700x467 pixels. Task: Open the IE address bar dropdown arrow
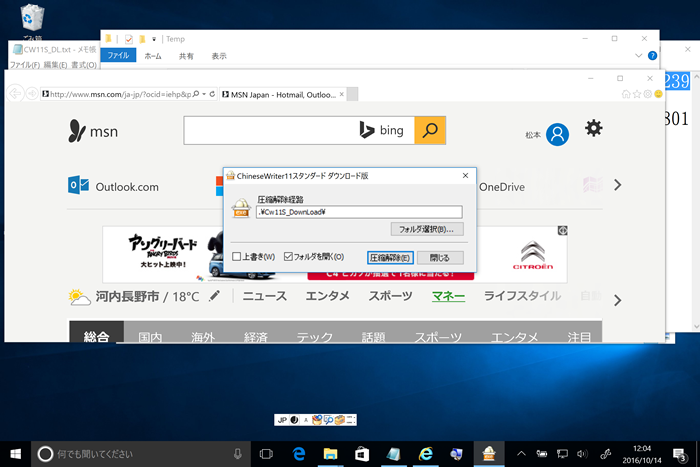pos(204,94)
